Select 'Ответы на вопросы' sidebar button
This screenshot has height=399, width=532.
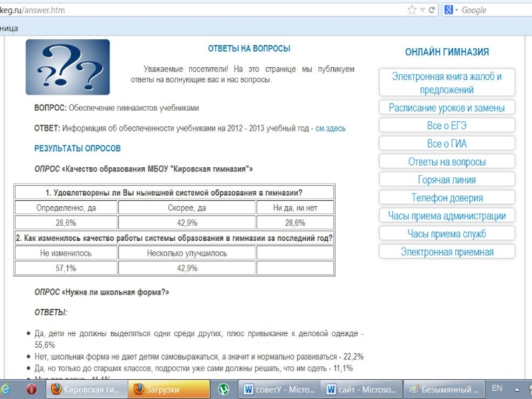point(447,162)
